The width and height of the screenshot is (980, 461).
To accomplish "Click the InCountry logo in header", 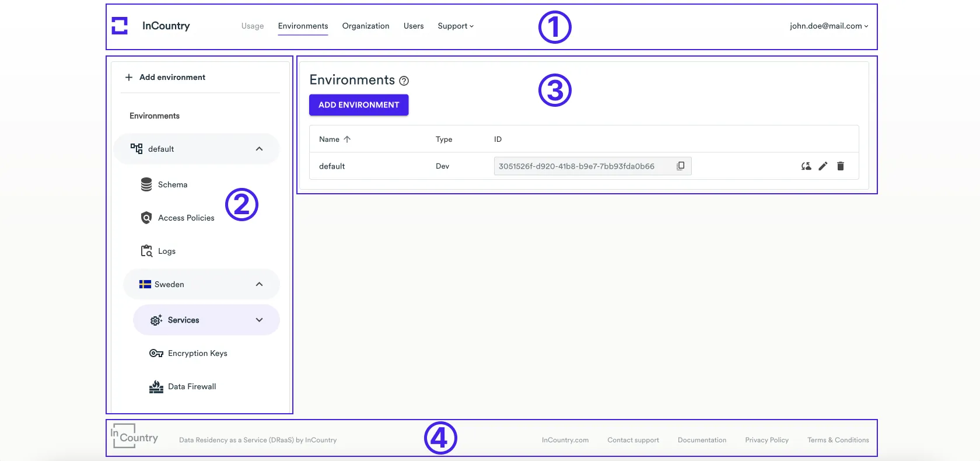I will [x=151, y=26].
